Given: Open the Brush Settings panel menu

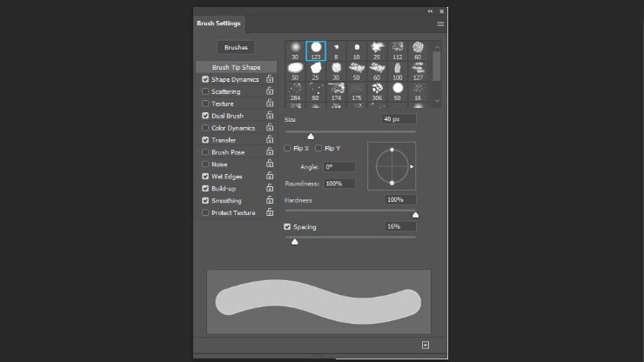Looking at the screenshot, I should (440, 24).
